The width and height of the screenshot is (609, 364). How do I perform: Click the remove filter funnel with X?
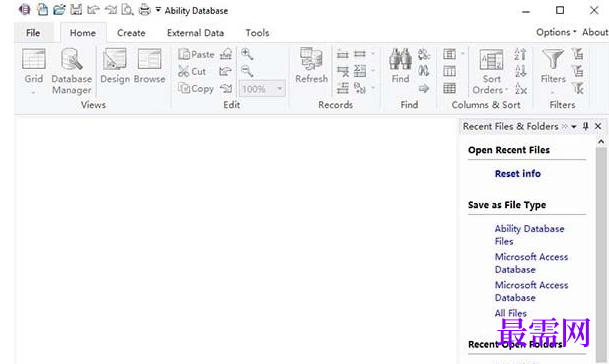click(x=578, y=89)
